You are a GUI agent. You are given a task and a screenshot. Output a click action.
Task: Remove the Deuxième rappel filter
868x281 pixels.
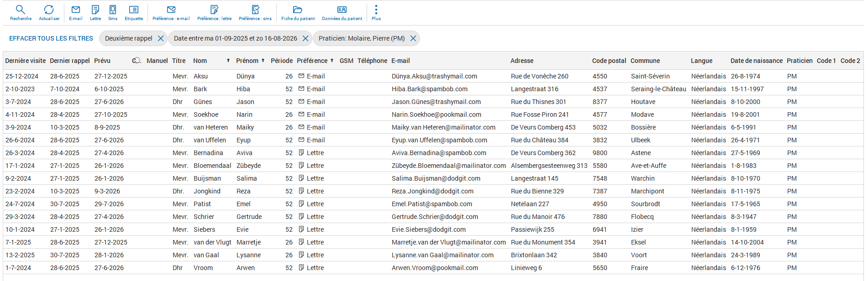[x=161, y=38]
